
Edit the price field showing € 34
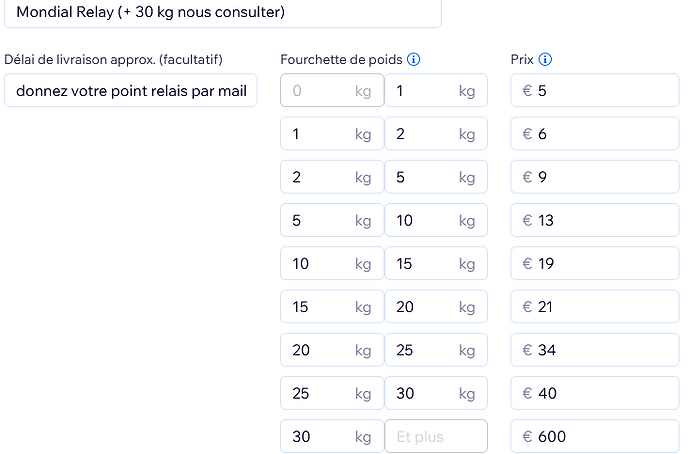pyautogui.click(x=595, y=350)
